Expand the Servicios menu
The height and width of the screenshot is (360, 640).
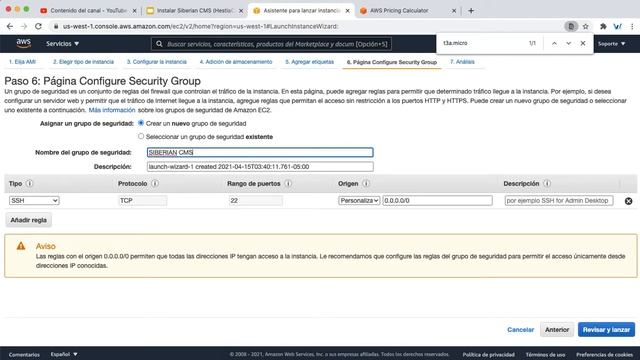tap(62, 44)
